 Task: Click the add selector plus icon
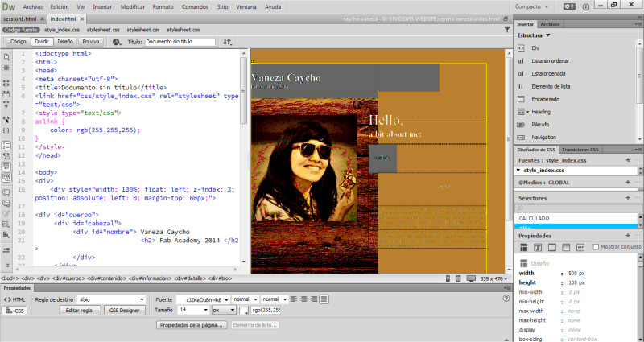point(626,197)
